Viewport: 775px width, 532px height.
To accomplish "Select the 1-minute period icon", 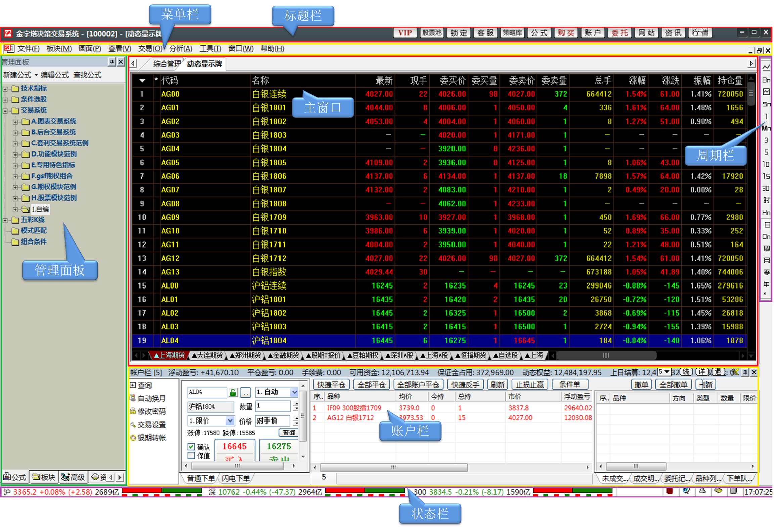I will [766, 116].
